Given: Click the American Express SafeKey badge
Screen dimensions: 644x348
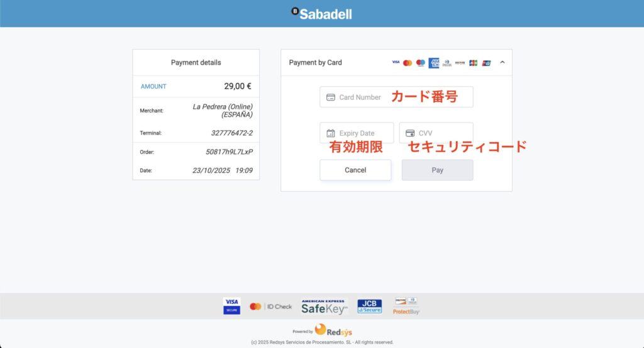Looking at the screenshot, I should (324, 307).
